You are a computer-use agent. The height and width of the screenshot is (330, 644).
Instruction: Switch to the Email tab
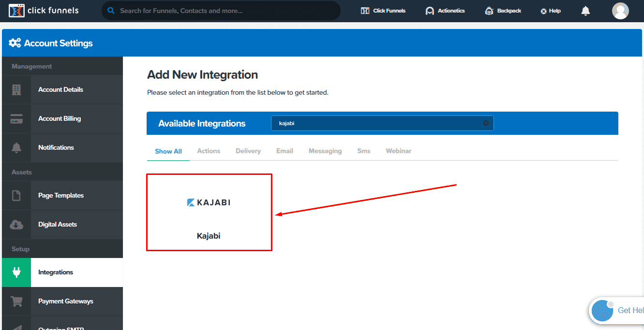tap(285, 151)
